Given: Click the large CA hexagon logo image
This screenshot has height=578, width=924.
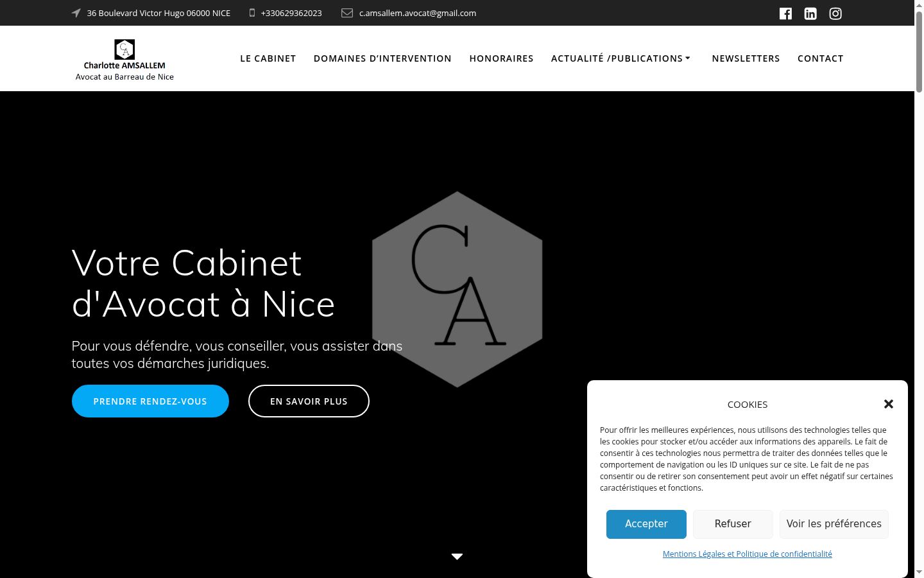Looking at the screenshot, I should pos(457,289).
